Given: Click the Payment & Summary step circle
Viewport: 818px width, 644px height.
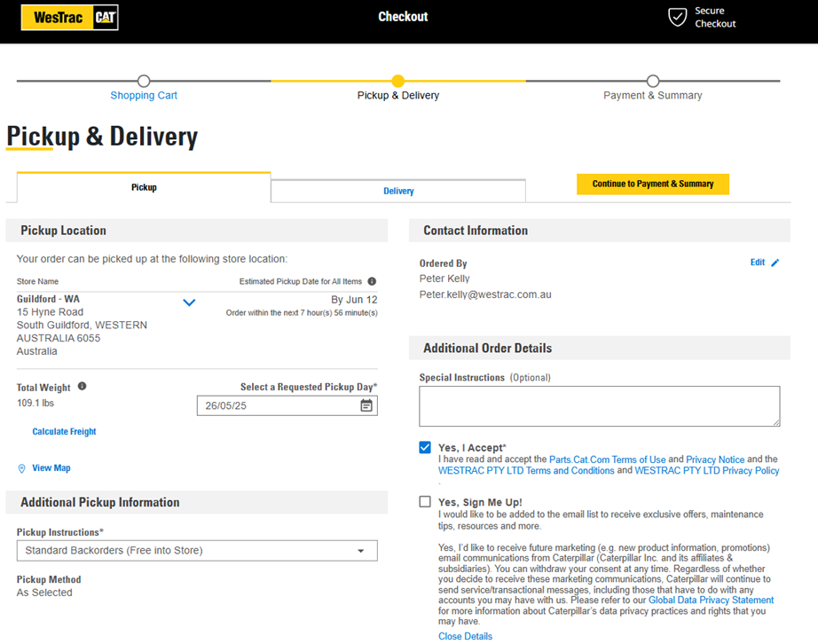Looking at the screenshot, I should pyautogui.click(x=653, y=81).
